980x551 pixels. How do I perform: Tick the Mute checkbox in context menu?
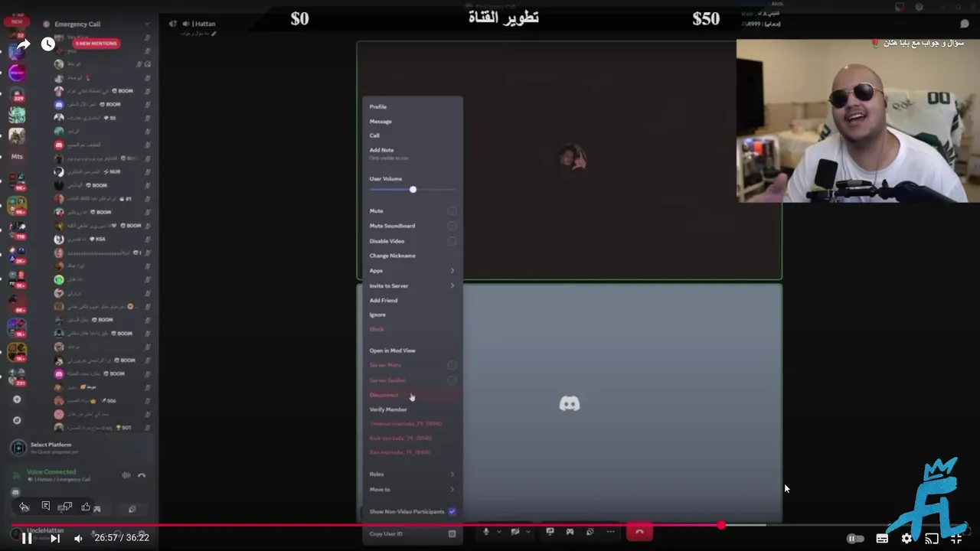tap(452, 210)
